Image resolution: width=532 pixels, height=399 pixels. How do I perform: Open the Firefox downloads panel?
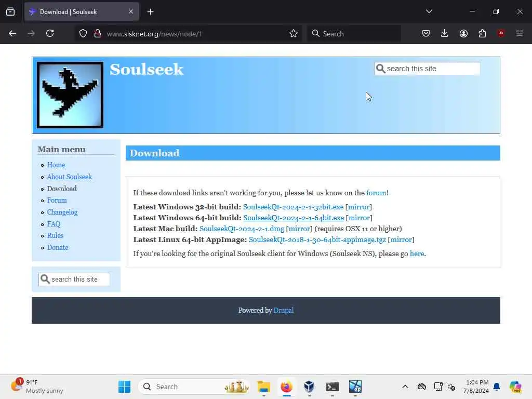click(x=445, y=33)
